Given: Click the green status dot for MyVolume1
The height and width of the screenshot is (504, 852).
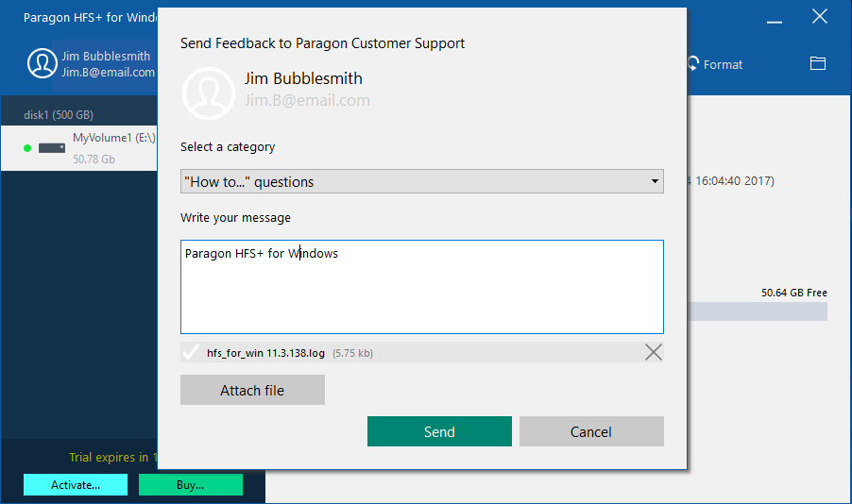Looking at the screenshot, I should (27, 148).
